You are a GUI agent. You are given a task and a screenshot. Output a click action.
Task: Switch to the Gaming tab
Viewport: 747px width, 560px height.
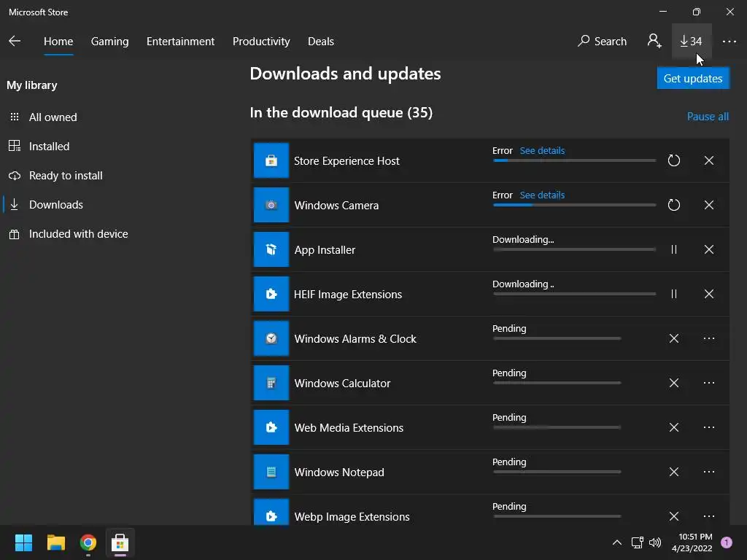point(109,42)
